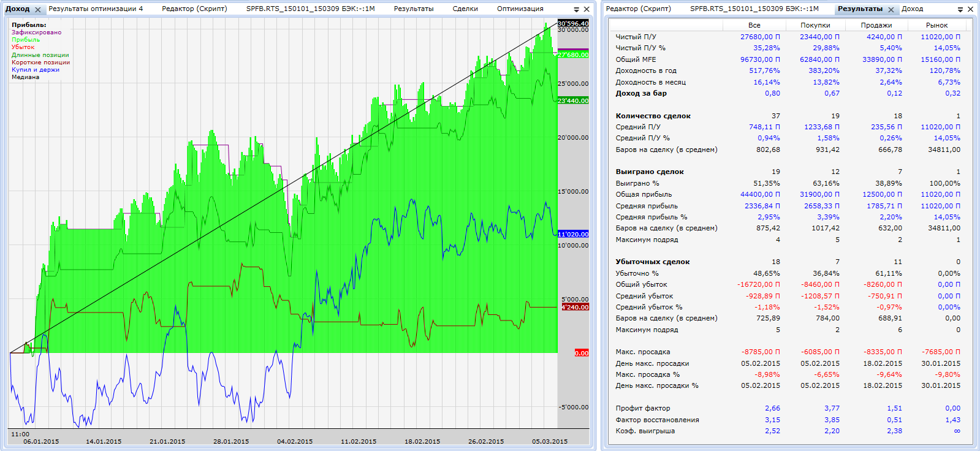Click the blue 11'020.00 axis label
The width and height of the screenshot is (980, 451).
[x=573, y=234]
